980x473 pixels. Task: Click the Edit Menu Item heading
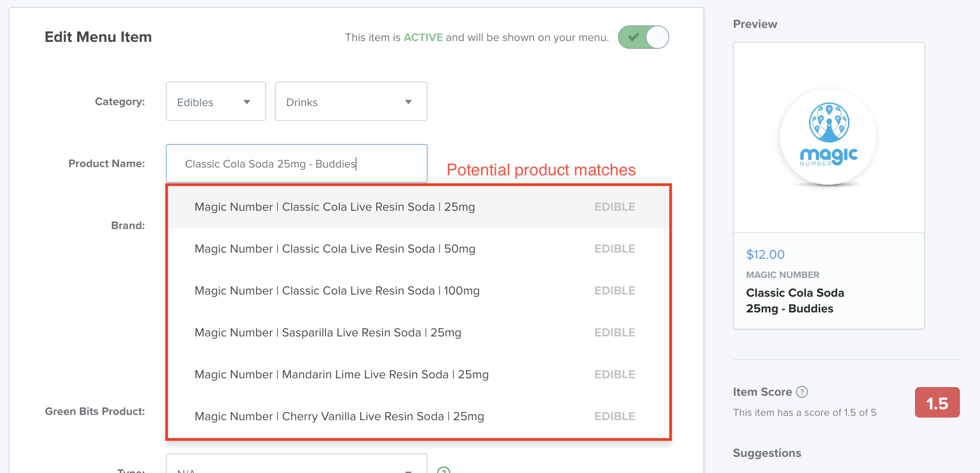tap(98, 37)
